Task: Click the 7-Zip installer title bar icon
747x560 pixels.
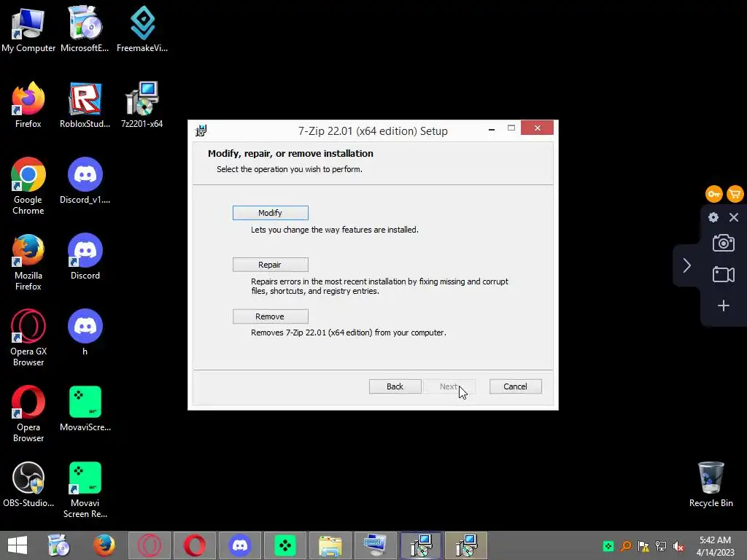Action: point(201,131)
